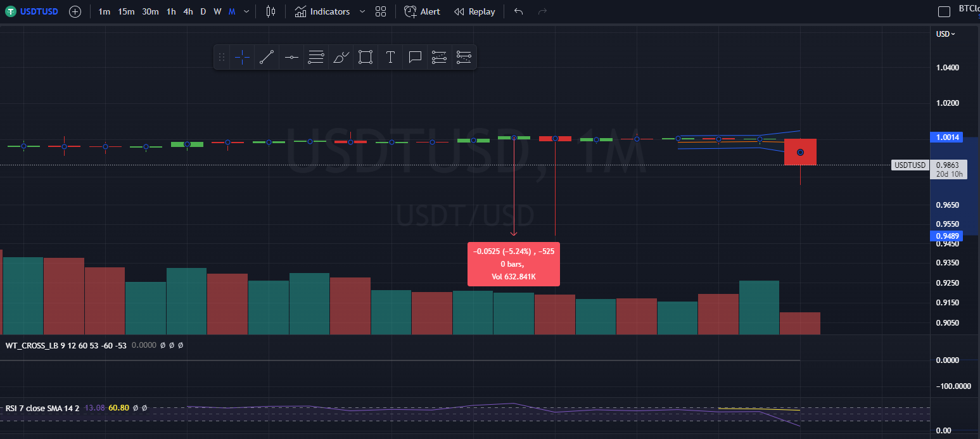The image size is (980, 439).
Task: Expand the favorite indicators dropdown arrow
Action: [362, 11]
